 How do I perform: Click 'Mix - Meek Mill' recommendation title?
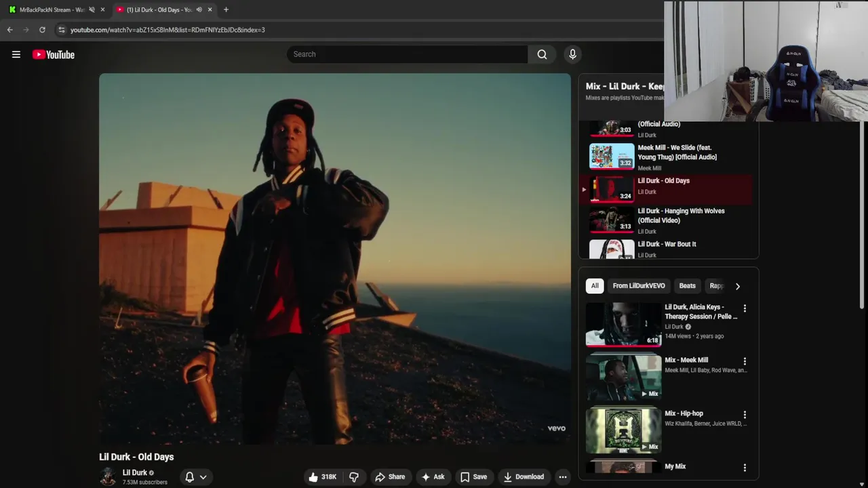[686, 360]
